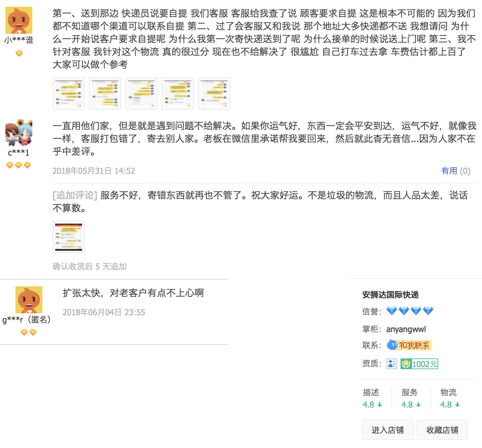Open fifth review screenshot thumbnail
This screenshot has height=448, width=482.
pos(214,94)
